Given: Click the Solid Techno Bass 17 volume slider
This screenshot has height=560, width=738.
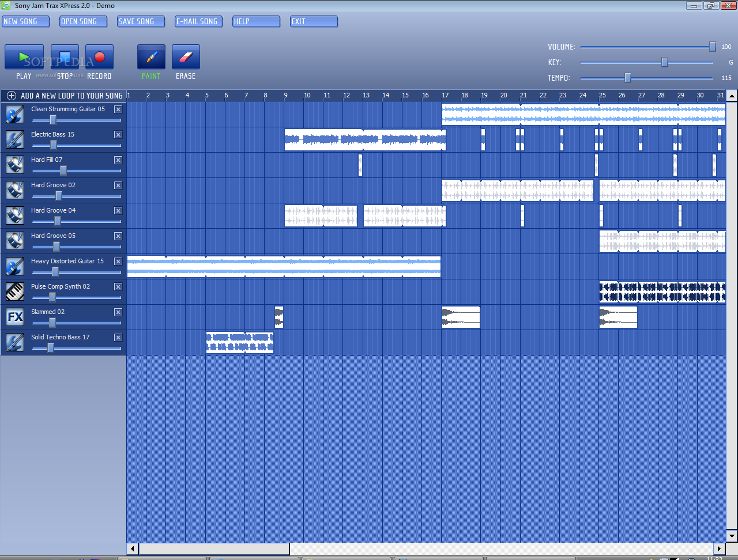Looking at the screenshot, I should tap(76, 348).
